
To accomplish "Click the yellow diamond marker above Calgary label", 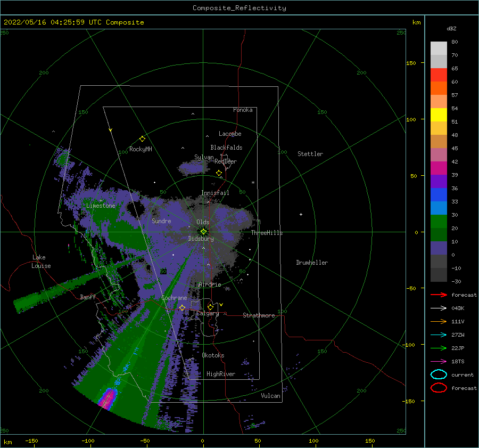I will click(210, 307).
